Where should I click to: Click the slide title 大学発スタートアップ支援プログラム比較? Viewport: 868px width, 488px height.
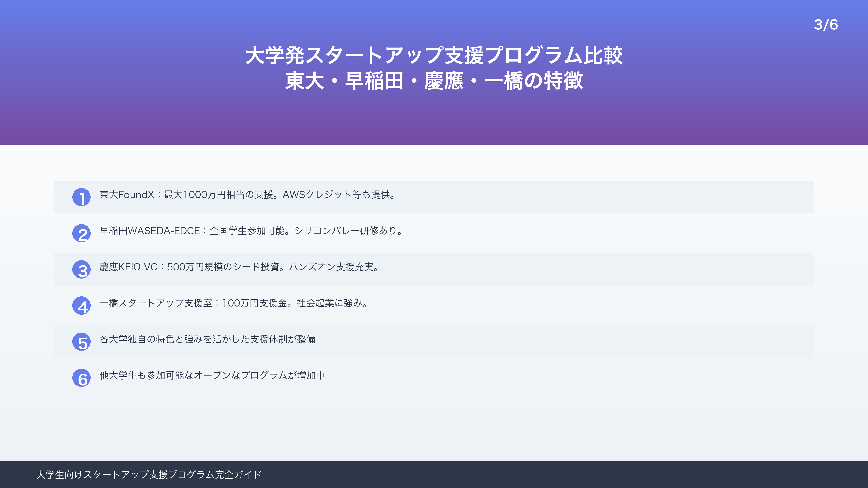click(434, 55)
